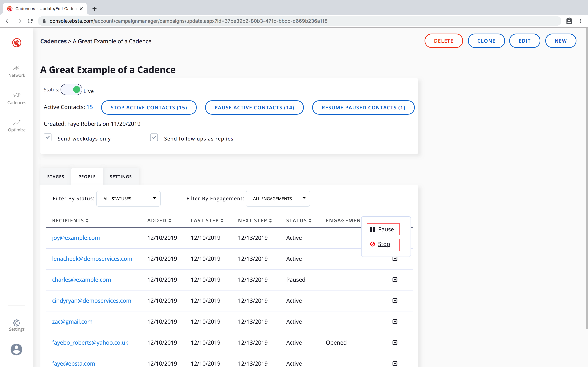Uncheck Send follow ups as replies
Screen dimensions: 588x367
(x=154, y=137)
